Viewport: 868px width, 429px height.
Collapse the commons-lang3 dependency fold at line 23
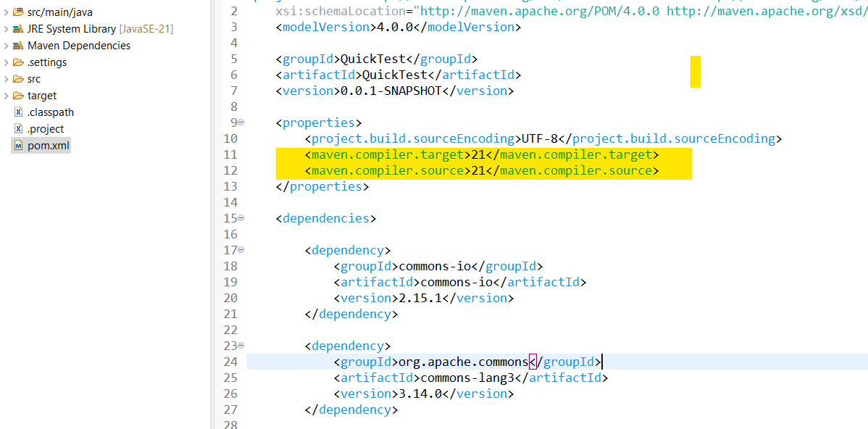point(241,346)
